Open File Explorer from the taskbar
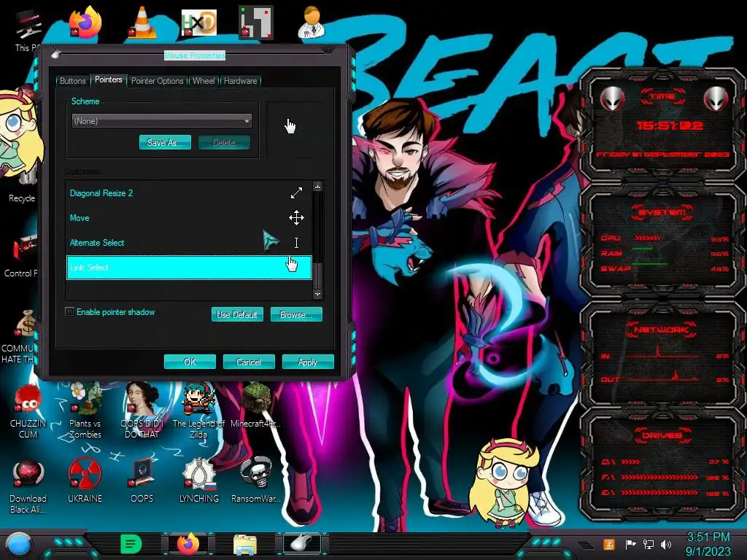Screen dimensions: 747x560 pos(245,545)
